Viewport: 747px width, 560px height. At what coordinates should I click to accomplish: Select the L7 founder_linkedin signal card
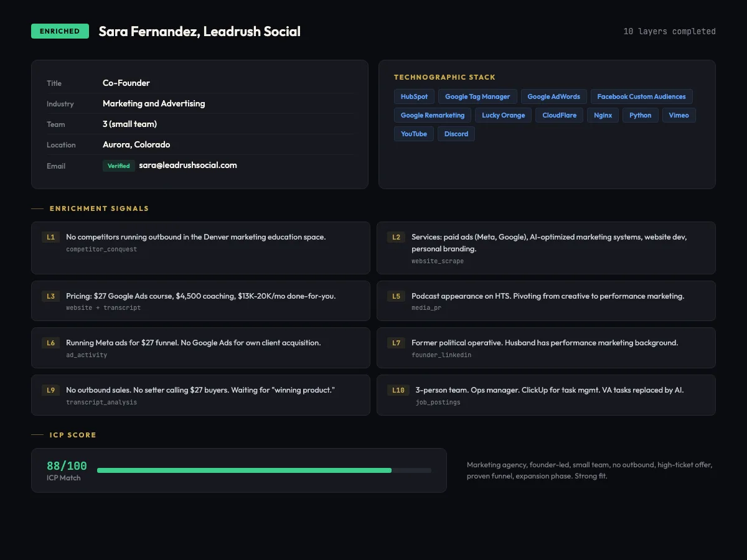(546, 348)
